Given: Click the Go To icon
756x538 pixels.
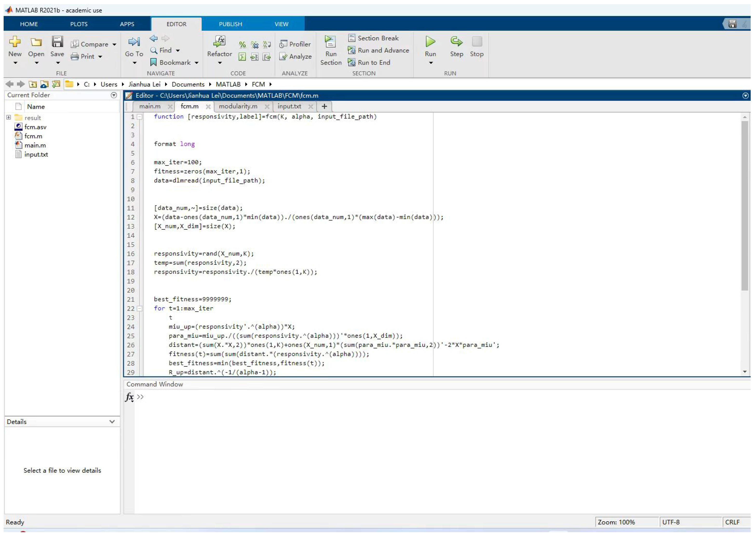Looking at the screenshot, I should coord(134,42).
